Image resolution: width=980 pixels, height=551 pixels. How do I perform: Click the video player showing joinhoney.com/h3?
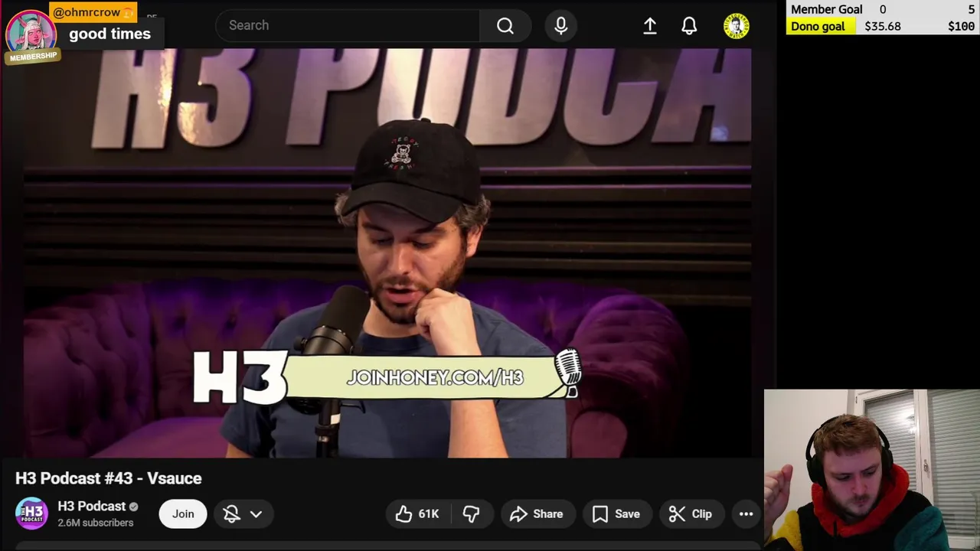click(387, 253)
